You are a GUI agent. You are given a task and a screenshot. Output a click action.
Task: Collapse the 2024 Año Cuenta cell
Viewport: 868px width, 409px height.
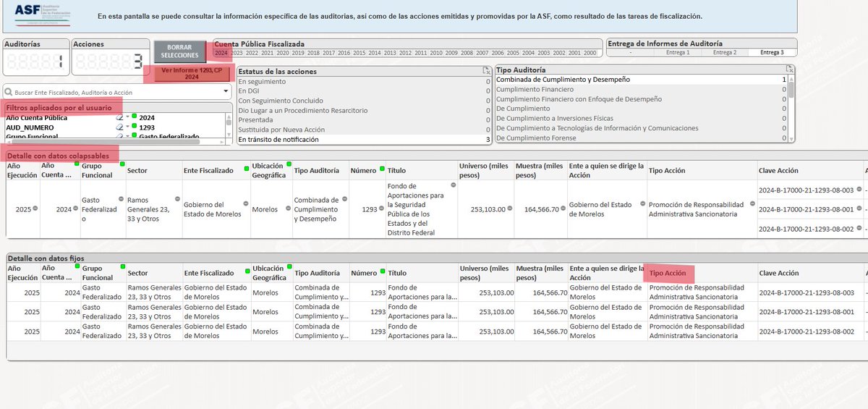tap(76, 208)
